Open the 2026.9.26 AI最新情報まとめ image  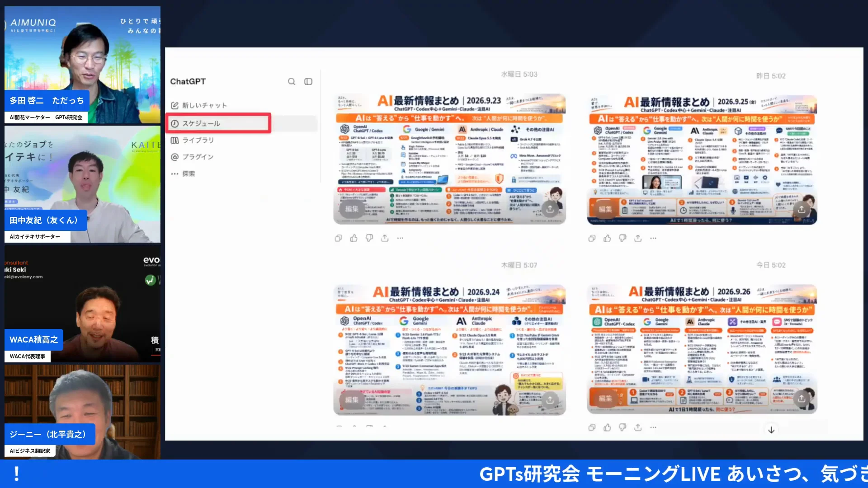702,349
